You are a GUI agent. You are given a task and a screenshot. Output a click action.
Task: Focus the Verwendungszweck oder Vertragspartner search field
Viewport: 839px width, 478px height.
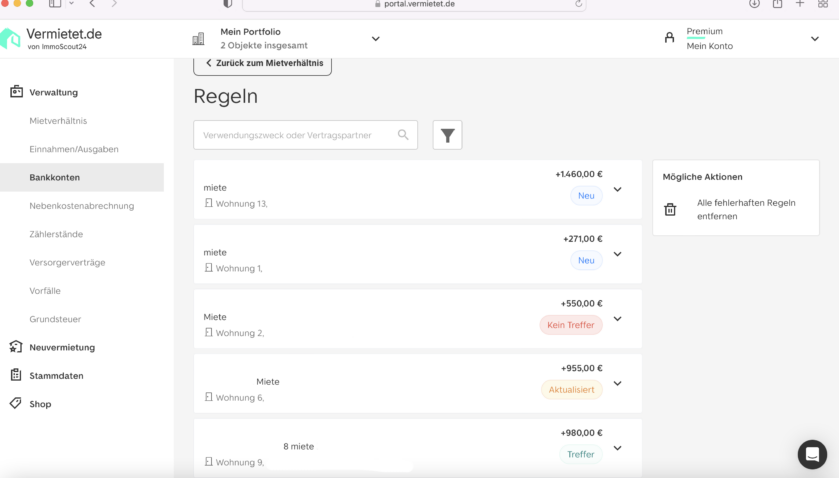click(305, 135)
